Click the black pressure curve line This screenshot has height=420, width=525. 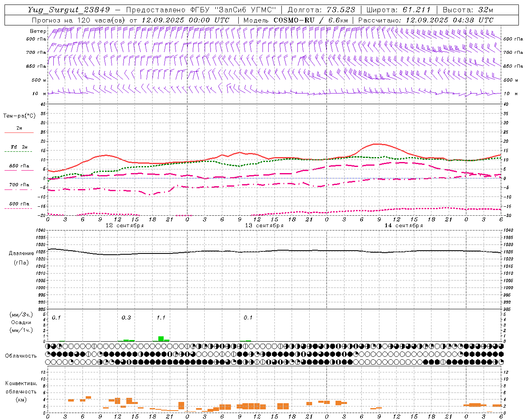[274, 251]
